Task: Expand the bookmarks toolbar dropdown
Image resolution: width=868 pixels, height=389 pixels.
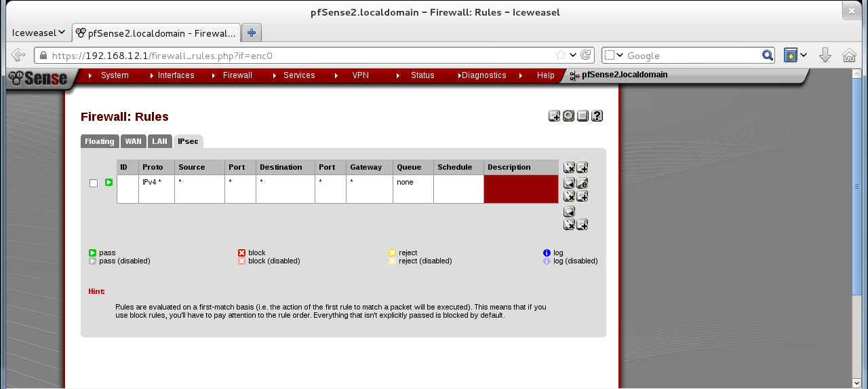Action: coord(804,55)
